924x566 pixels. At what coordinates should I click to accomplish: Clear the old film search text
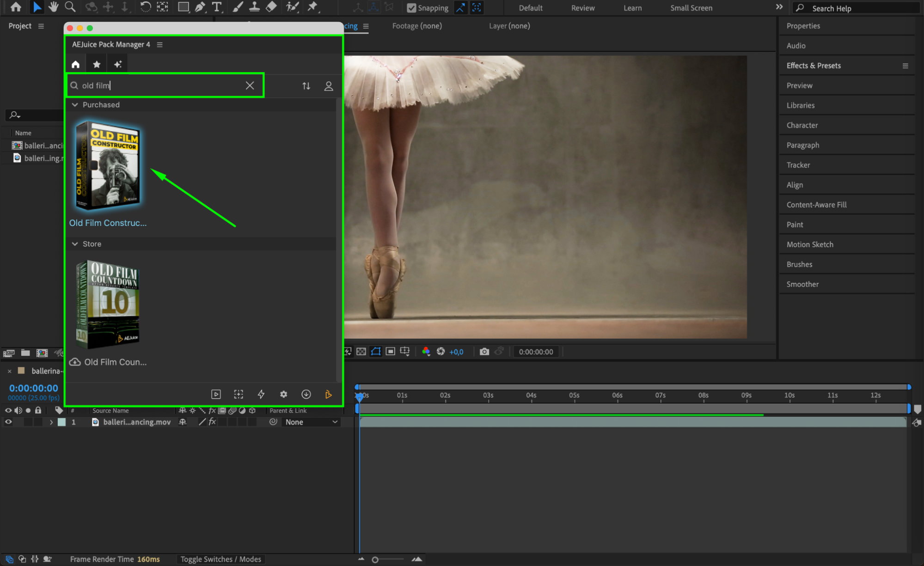tap(250, 85)
